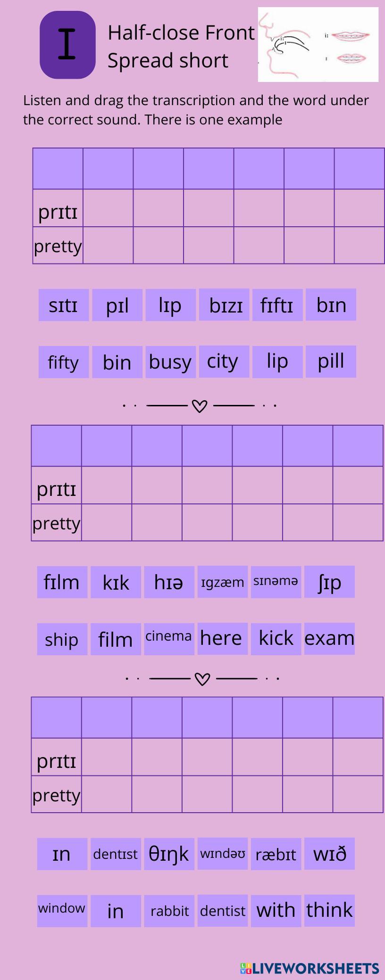Click the Liveworksheets logo

[310, 968]
